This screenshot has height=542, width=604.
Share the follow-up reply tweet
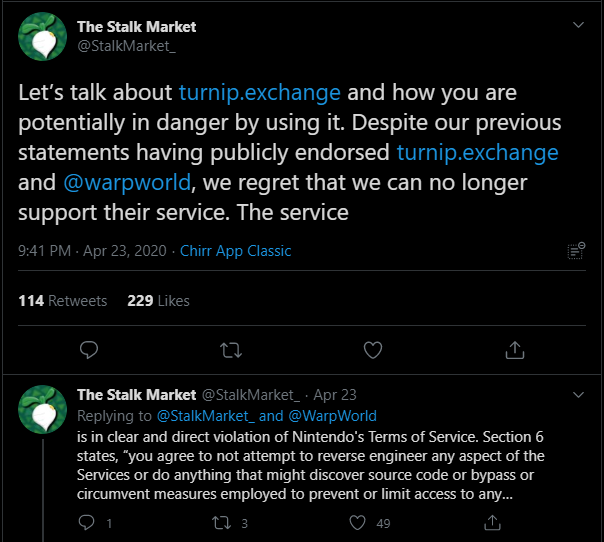coord(492,522)
